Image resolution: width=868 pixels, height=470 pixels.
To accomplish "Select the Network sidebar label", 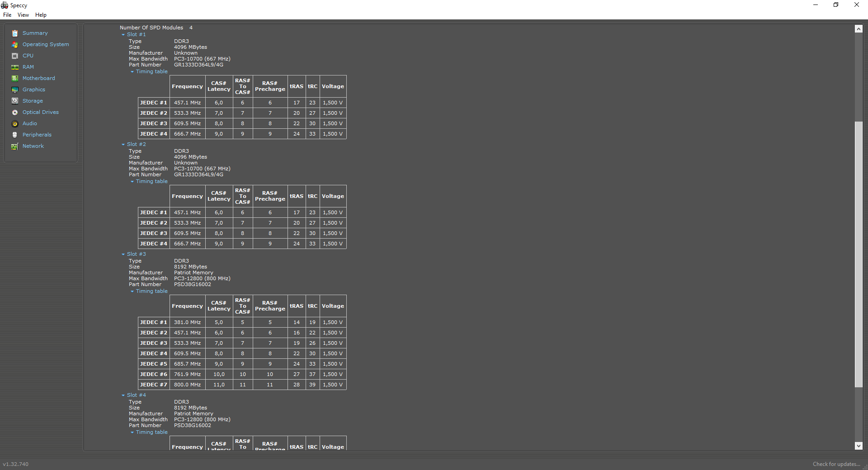I will pos(33,146).
